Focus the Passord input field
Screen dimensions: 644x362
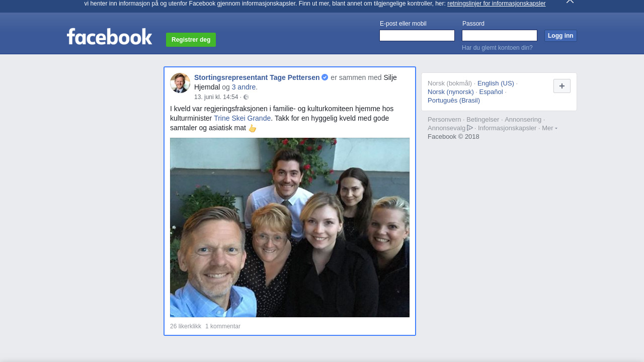(x=500, y=36)
